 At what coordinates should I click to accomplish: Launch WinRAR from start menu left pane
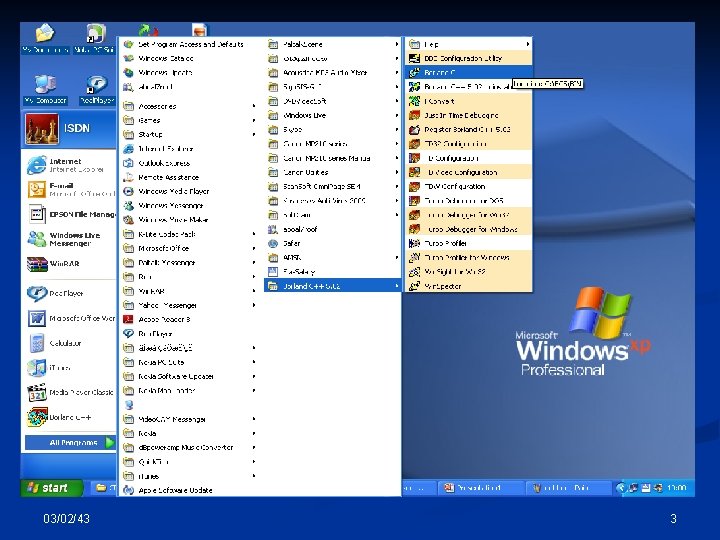69,264
